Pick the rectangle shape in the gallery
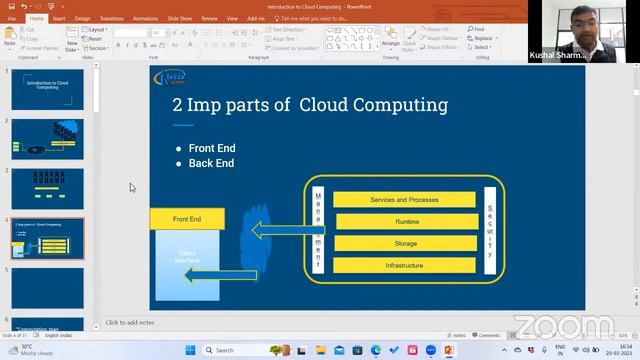Screen dimensions: 640x360 [x=362, y=30]
